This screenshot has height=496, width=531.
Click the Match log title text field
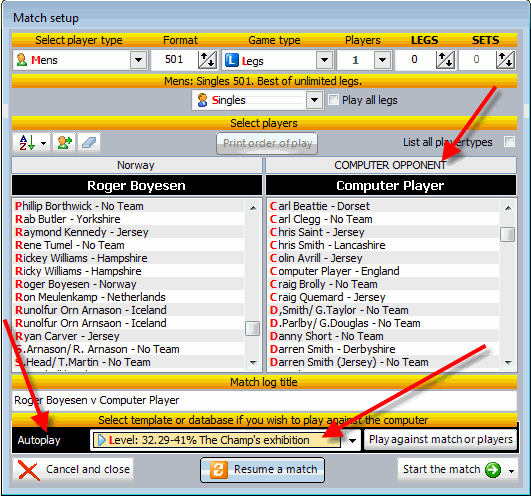tap(264, 400)
